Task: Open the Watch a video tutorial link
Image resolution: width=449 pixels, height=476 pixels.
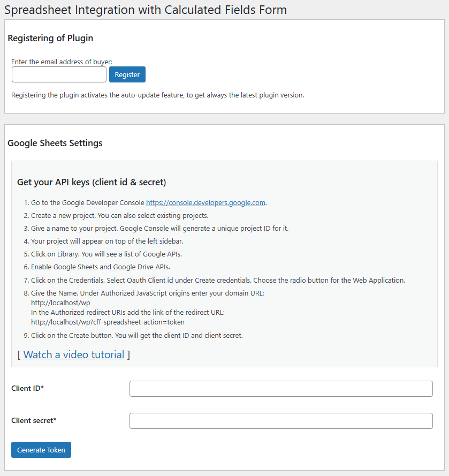Action: point(73,354)
